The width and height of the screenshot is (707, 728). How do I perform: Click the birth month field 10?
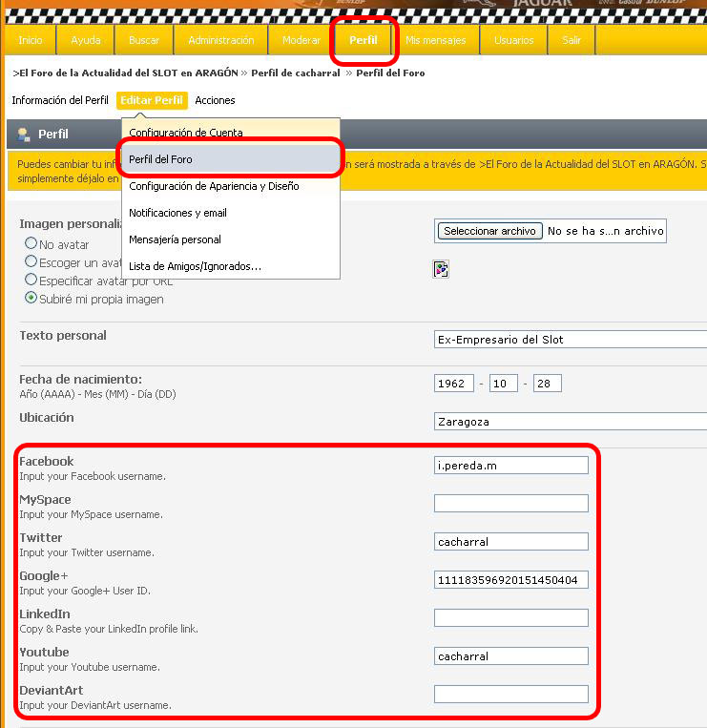pyautogui.click(x=503, y=384)
